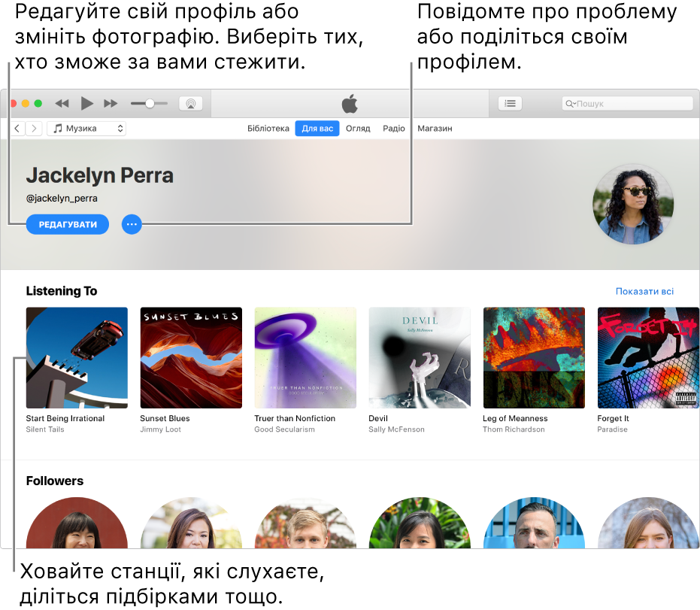Open the bearded man follower photo
Image resolution: width=700 pixels, height=610 pixels.
(x=534, y=523)
